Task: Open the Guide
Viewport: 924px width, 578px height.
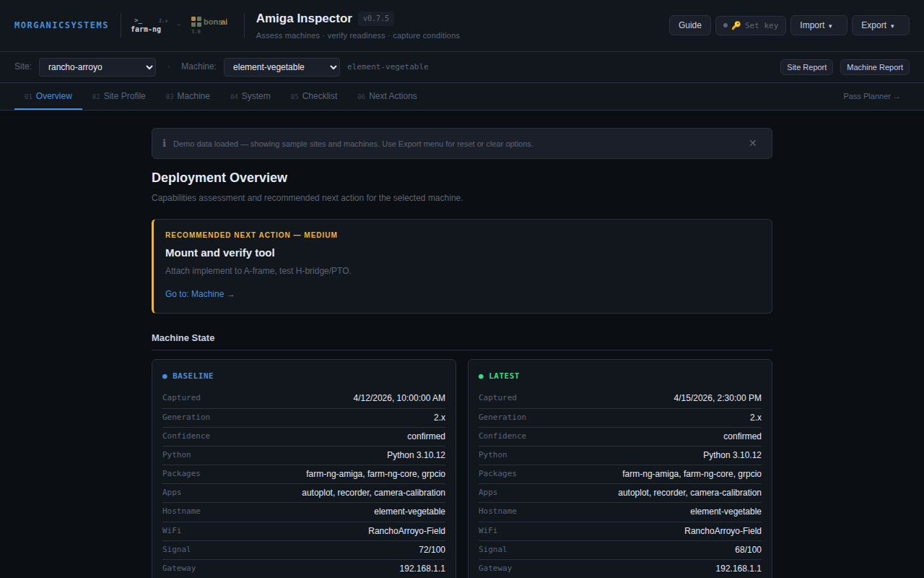Action: pyautogui.click(x=689, y=25)
